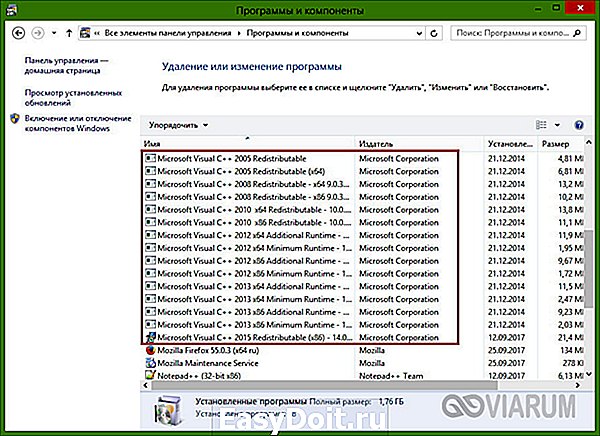This screenshot has width=600, height=436.
Task: Click the Mozilla Maintenance Service icon
Action: click(x=150, y=363)
